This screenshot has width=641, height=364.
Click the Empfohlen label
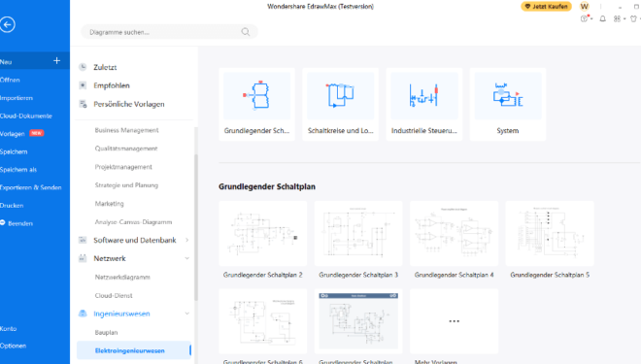[x=112, y=85]
